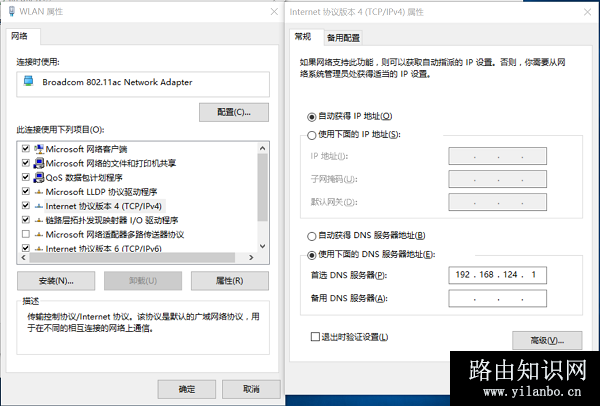Click the list's scroll left arrow
Image resolution: width=600 pixels, height=406 pixels.
24,258
